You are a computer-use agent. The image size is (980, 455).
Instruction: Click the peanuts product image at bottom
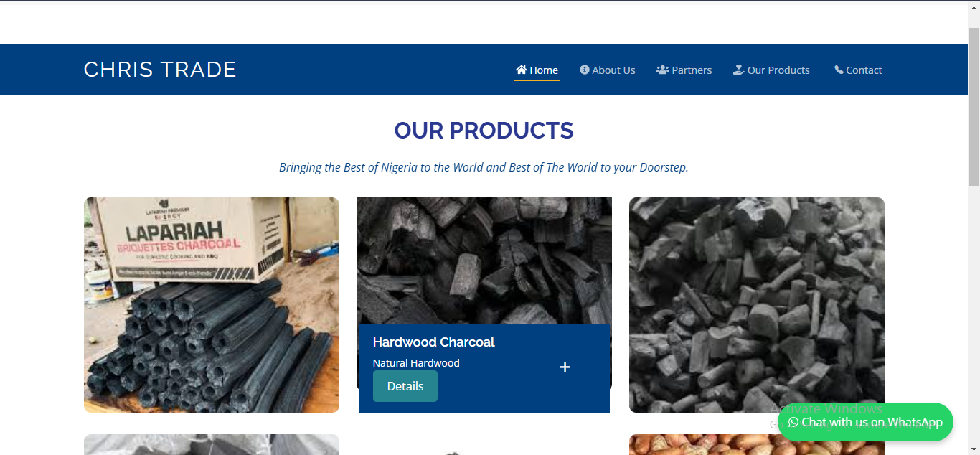pyautogui.click(x=757, y=444)
